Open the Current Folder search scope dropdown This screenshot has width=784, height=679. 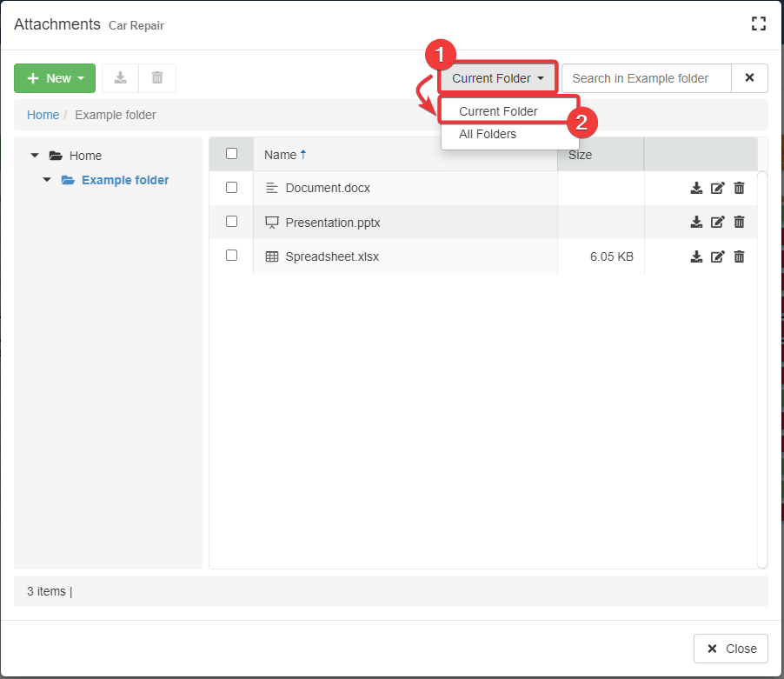498,78
